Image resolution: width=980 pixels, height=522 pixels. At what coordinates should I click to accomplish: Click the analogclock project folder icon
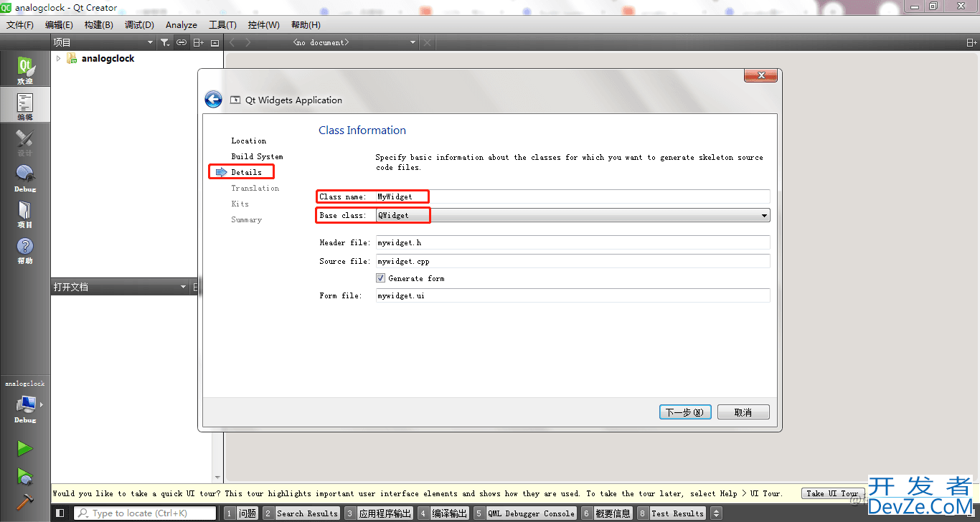tap(72, 58)
